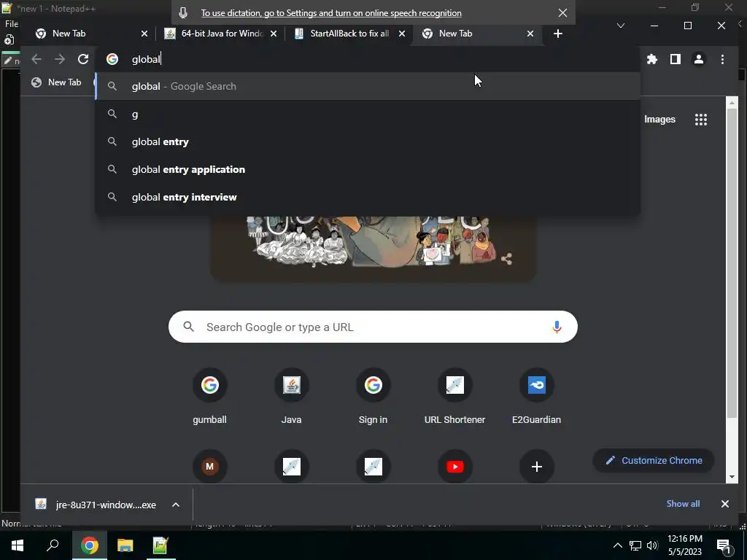Open the Windows Start menu
This screenshot has width=747, height=560.
click(18, 545)
